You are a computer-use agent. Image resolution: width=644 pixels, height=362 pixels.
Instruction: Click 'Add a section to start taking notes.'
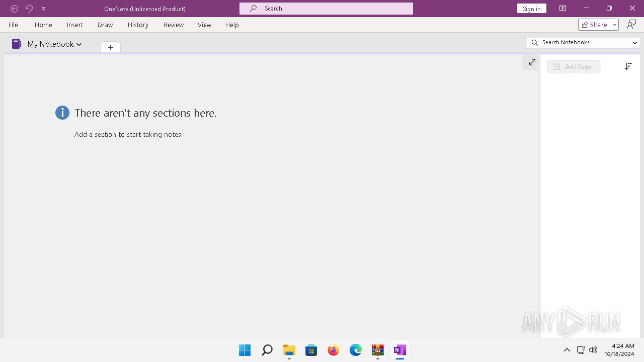(128, 134)
